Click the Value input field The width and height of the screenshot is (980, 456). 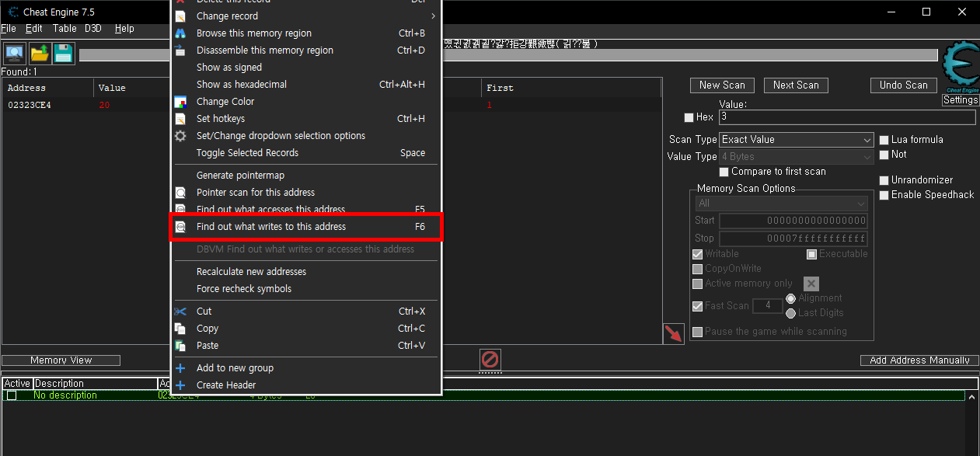coord(847,117)
